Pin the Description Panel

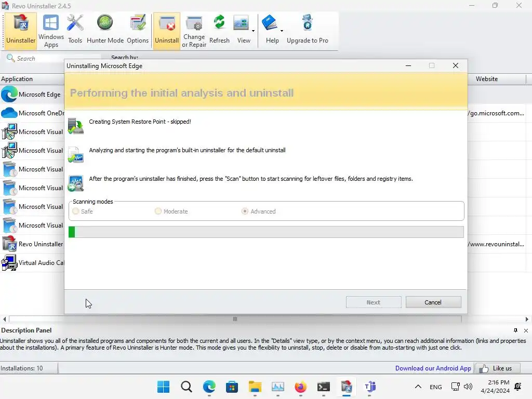[x=516, y=330]
